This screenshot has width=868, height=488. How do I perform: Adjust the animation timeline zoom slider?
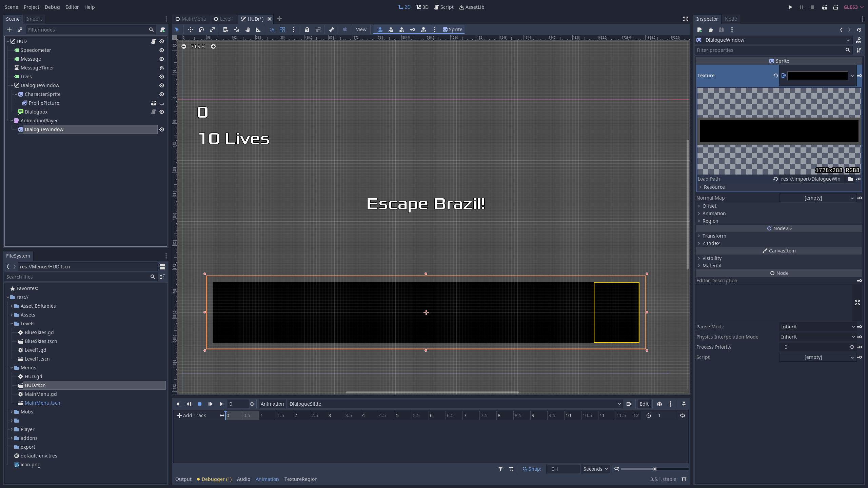(654, 469)
